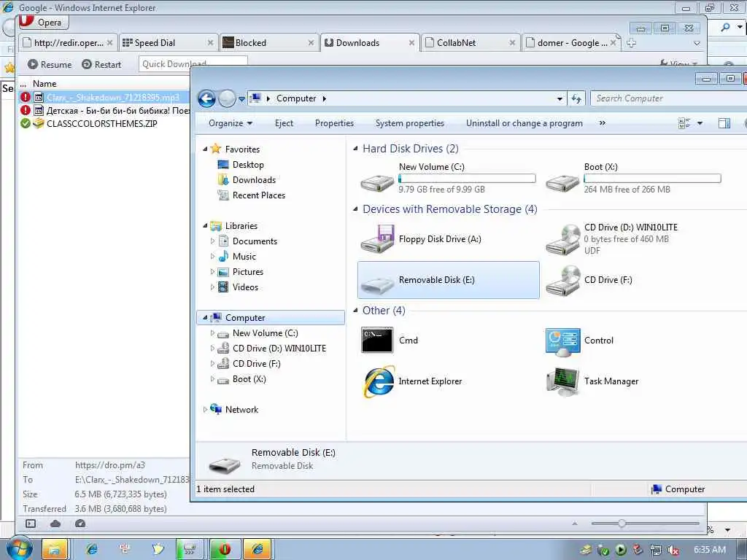
Task: Toggle the preview pane icon
Action: coord(724,123)
